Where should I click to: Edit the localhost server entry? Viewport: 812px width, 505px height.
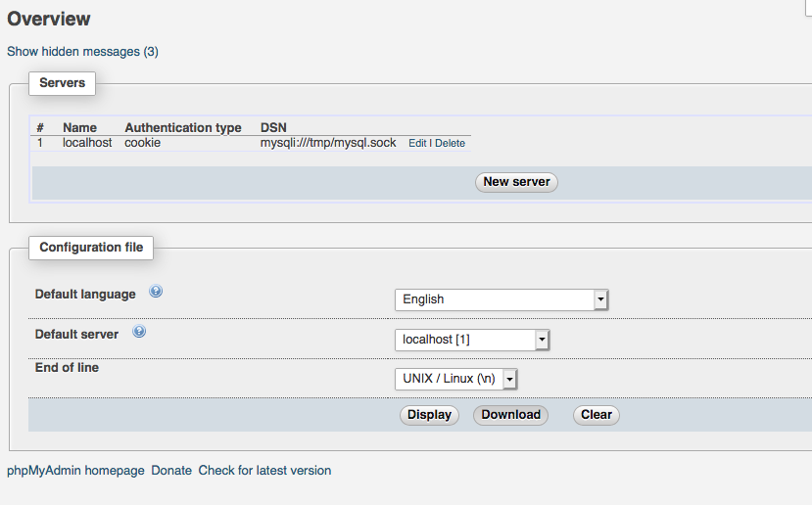pos(417,143)
